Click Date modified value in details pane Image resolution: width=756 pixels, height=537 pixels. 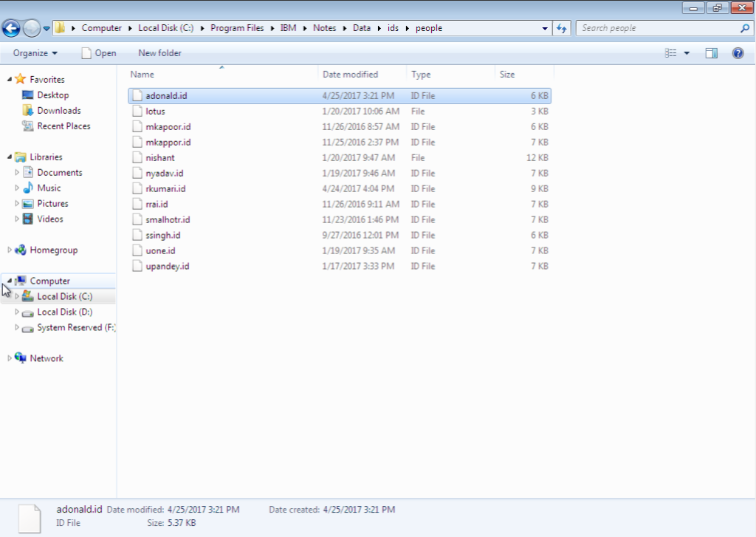pos(204,510)
